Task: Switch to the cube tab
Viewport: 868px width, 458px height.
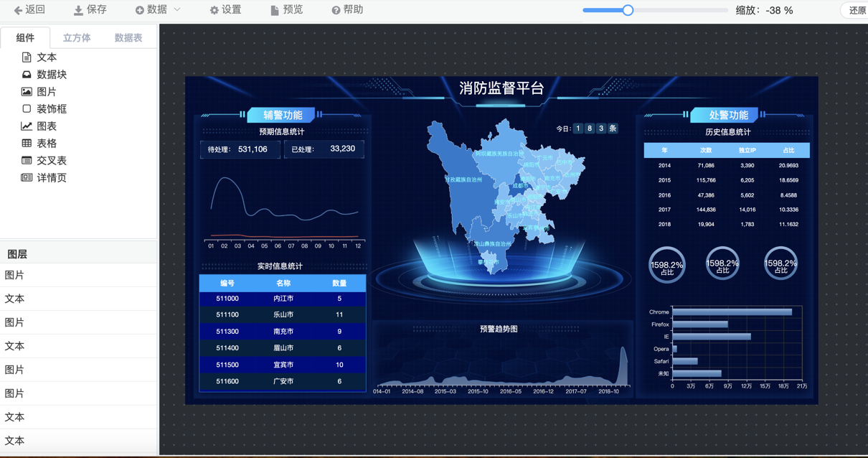Action: click(x=77, y=38)
